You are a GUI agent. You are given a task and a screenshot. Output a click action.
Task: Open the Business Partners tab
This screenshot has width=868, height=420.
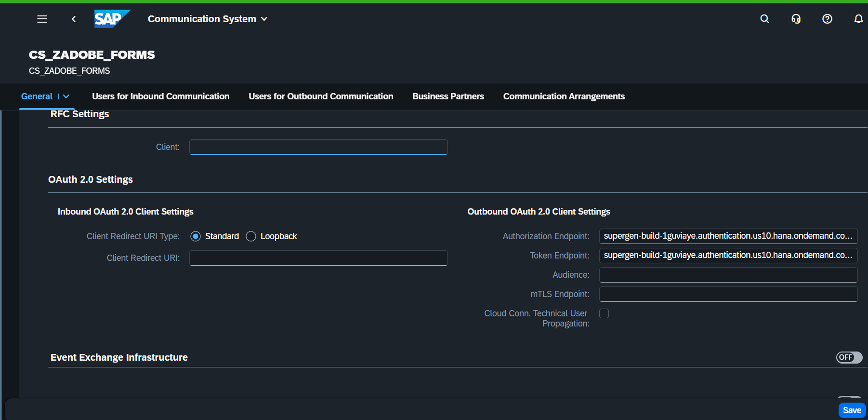[448, 96]
